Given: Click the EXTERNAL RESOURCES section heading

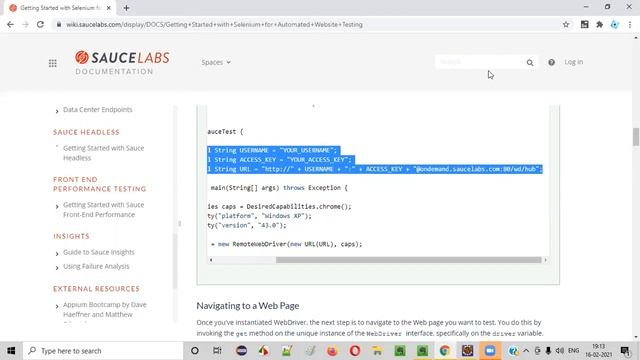Looking at the screenshot, I should tap(96, 289).
